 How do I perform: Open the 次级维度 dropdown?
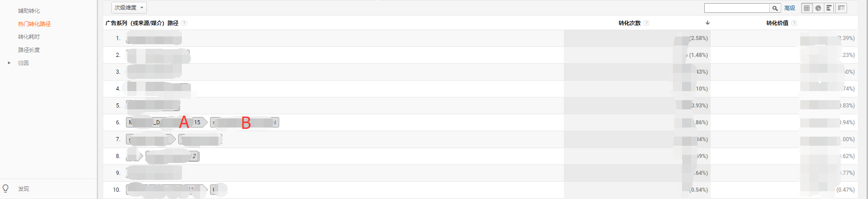129,8
